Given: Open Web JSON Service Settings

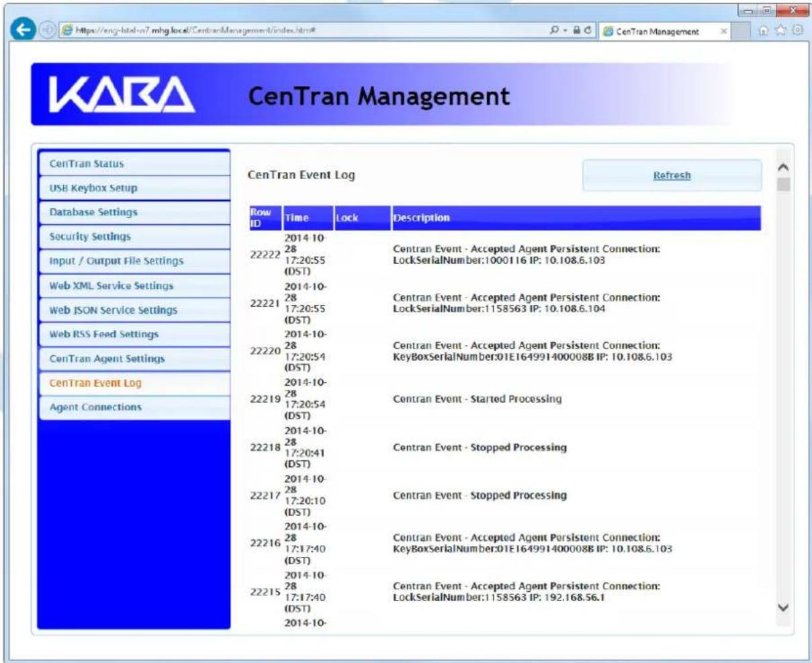Looking at the screenshot, I should click(x=134, y=310).
